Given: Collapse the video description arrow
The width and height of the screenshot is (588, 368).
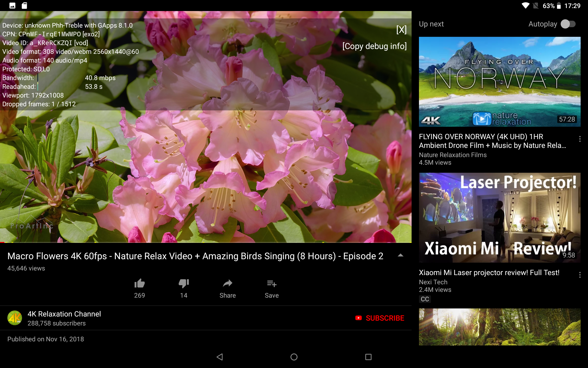Looking at the screenshot, I should coord(400,255).
